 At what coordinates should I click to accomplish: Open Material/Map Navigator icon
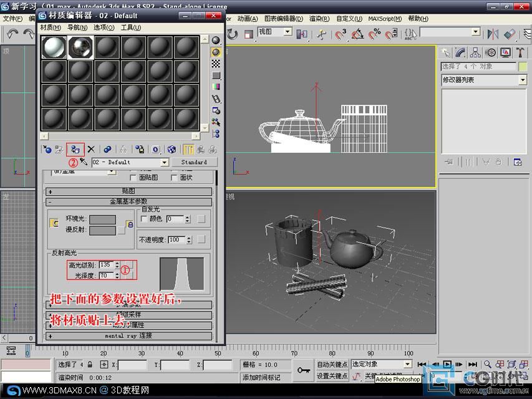click(x=216, y=134)
